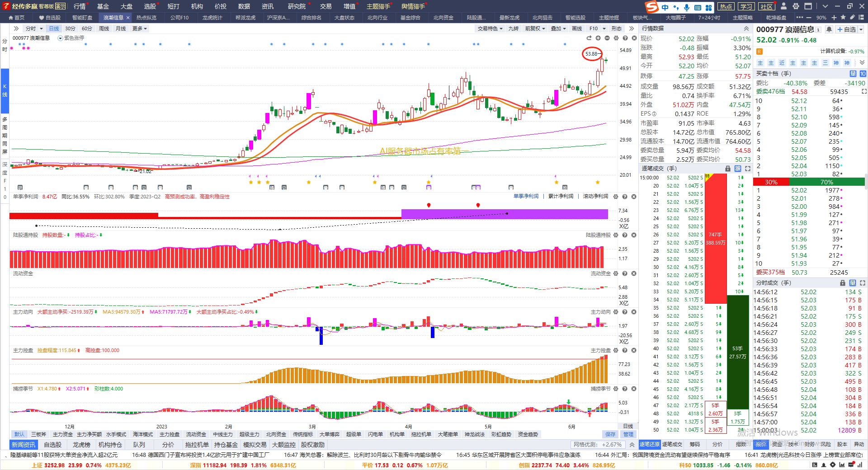Switch to 龙虎统计 tab
The image size is (868, 470).
point(212,18)
